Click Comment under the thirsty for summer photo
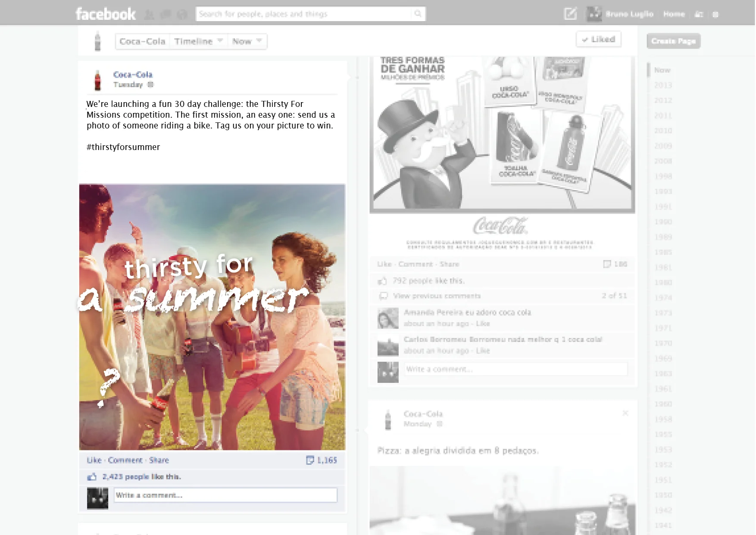756x535 pixels. (125, 460)
